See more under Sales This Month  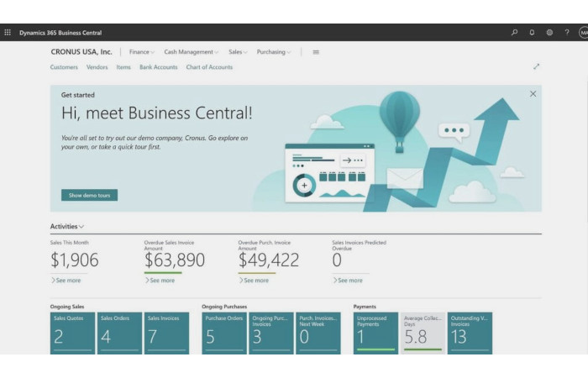pos(66,280)
